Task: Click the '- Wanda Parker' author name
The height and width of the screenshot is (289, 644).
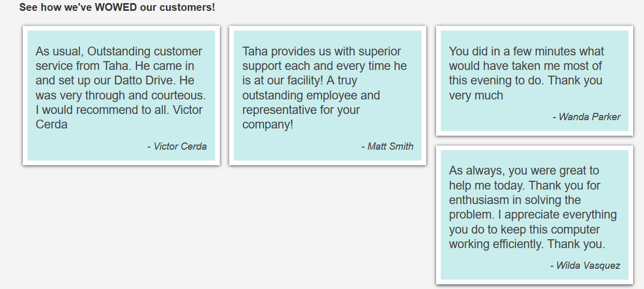Action: (x=586, y=117)
